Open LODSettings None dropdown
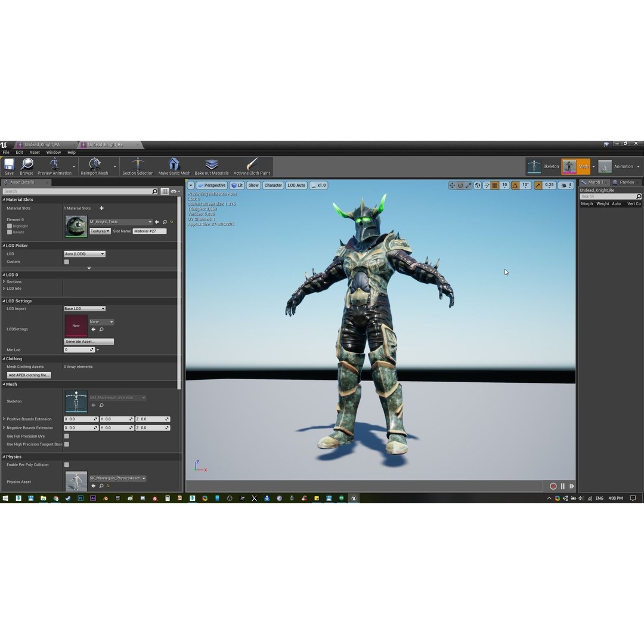This screenshot has width=644, height=644. (101, 322)
